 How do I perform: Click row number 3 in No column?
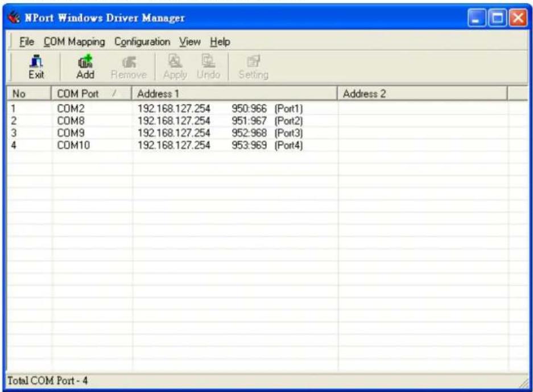pyautogui.click(x=14, y=133)
